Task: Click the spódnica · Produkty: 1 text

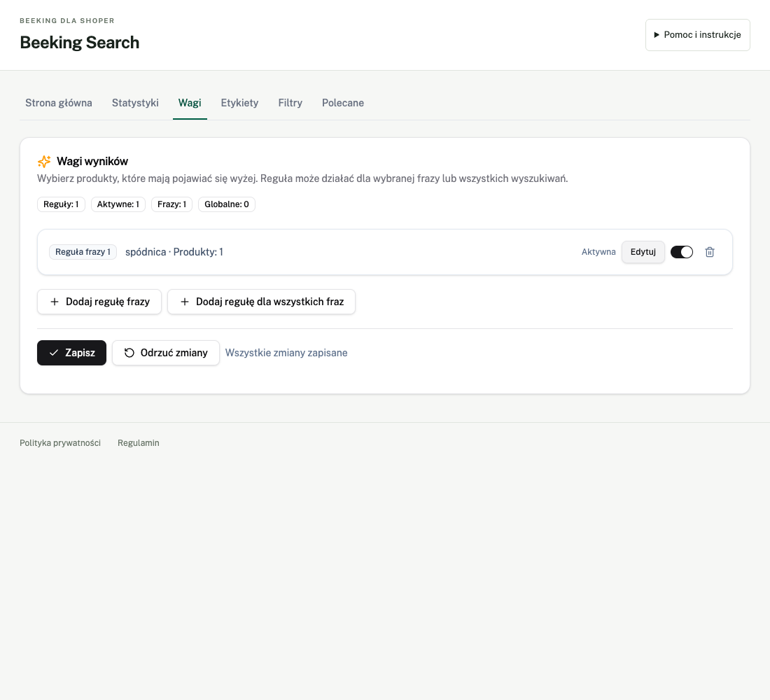Action: (174, 252)
